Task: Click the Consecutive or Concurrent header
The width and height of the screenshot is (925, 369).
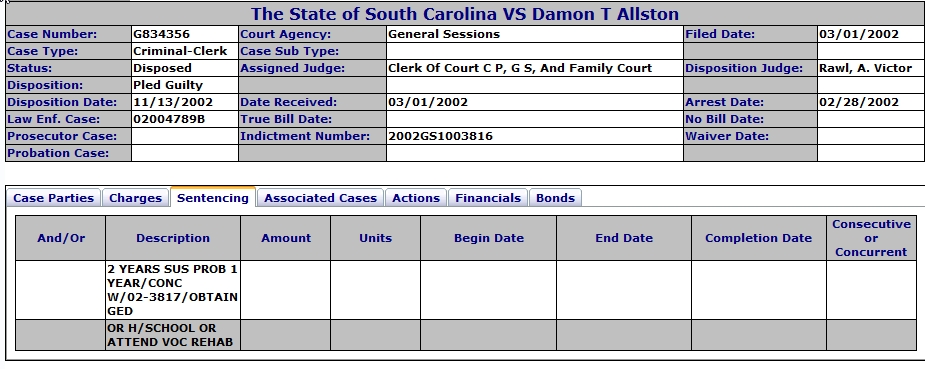Action: [x=871, y=238]
